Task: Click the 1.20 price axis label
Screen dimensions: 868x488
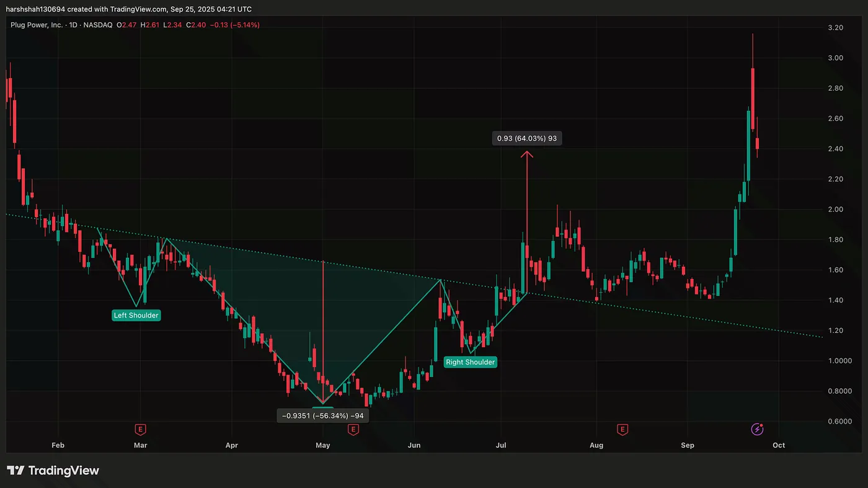Action: click(835, 331)
